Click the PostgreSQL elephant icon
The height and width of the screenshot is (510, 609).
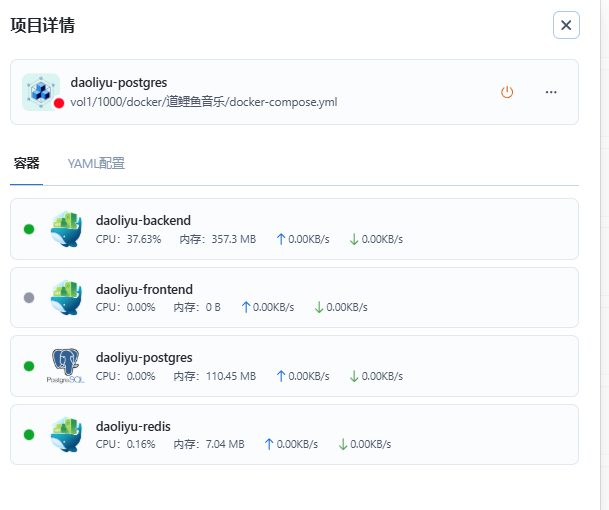pyautogui.click(x=66, y=366)
